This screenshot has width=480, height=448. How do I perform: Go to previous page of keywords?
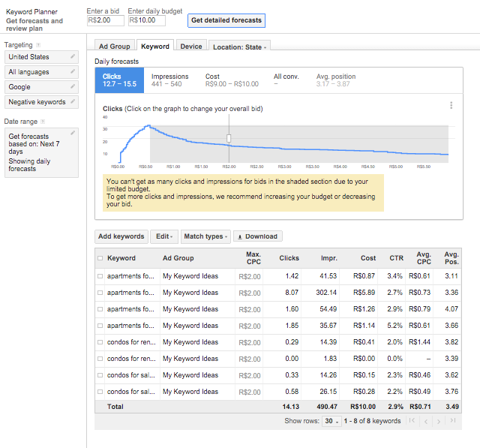tap(426, 421)
